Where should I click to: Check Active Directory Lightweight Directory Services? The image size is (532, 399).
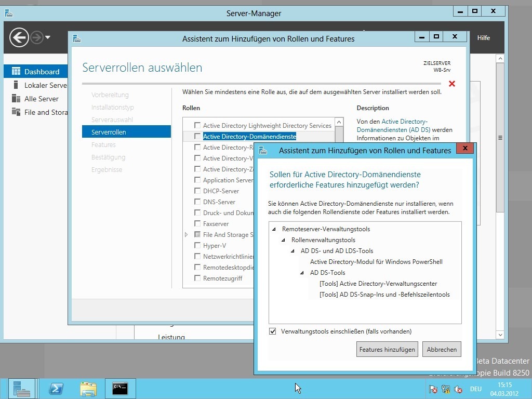[x=197, y=125]
